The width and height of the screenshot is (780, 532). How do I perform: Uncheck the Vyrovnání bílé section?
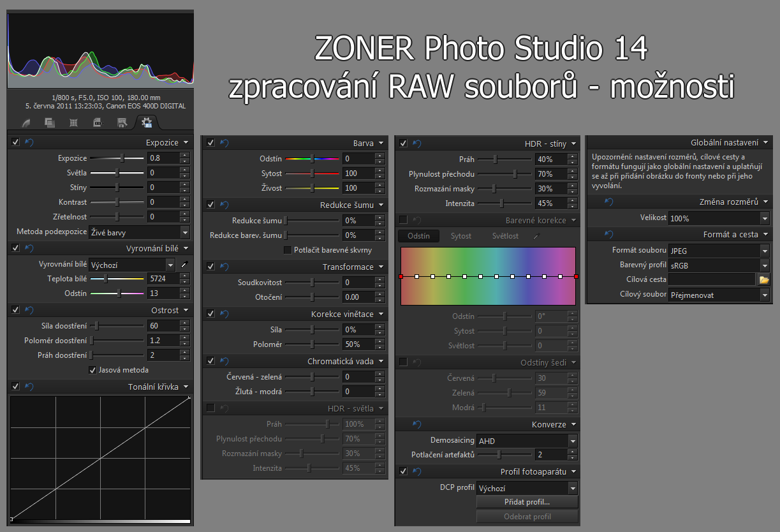pos(16,248)
